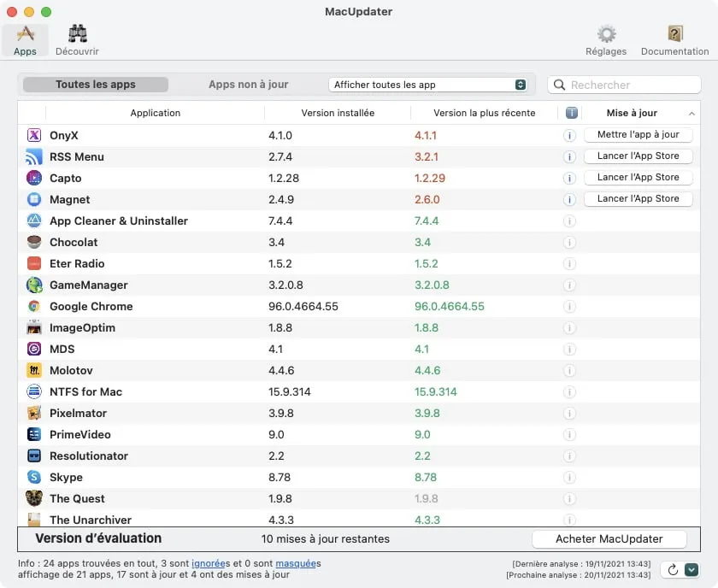Click Acheter MacUpdater button
The image size is (718, 588).
(609, 539)
